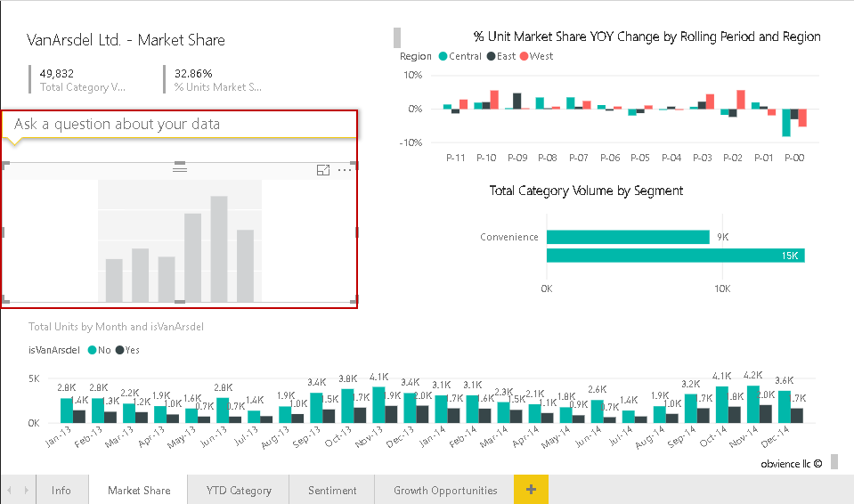Image resolution: width=854 pixels, height=504 pixels.
Task: Go to the Sentiment page tab
Action: [x=332, y=490]
